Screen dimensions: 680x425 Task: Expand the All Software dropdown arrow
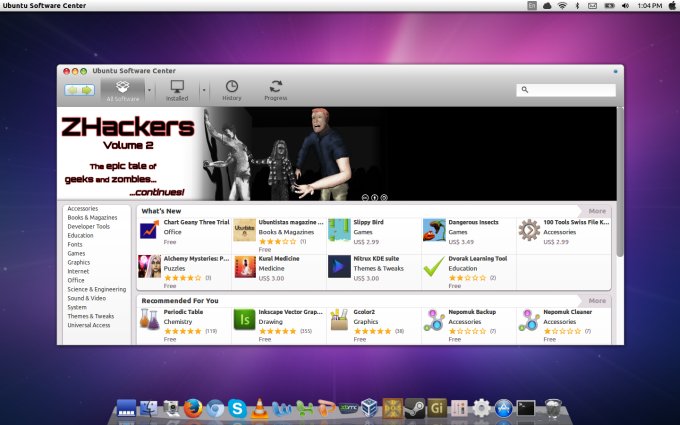pyautogui.click(x=150, y=90)
